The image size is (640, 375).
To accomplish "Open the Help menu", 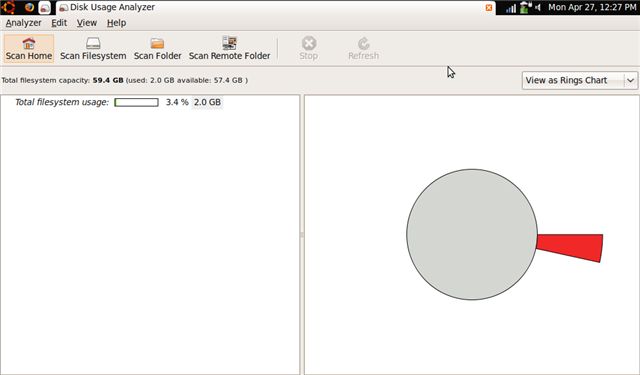I will 116,23.
